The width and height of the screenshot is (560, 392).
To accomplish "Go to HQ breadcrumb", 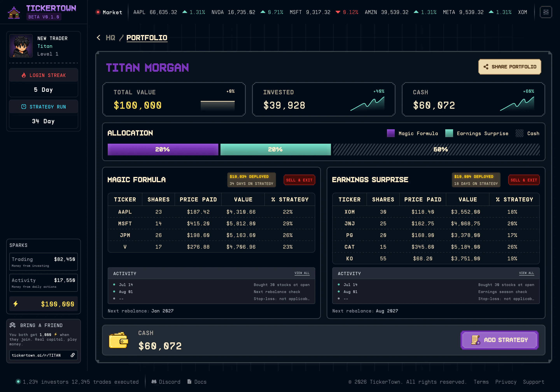I will click(x=110, y=38).
